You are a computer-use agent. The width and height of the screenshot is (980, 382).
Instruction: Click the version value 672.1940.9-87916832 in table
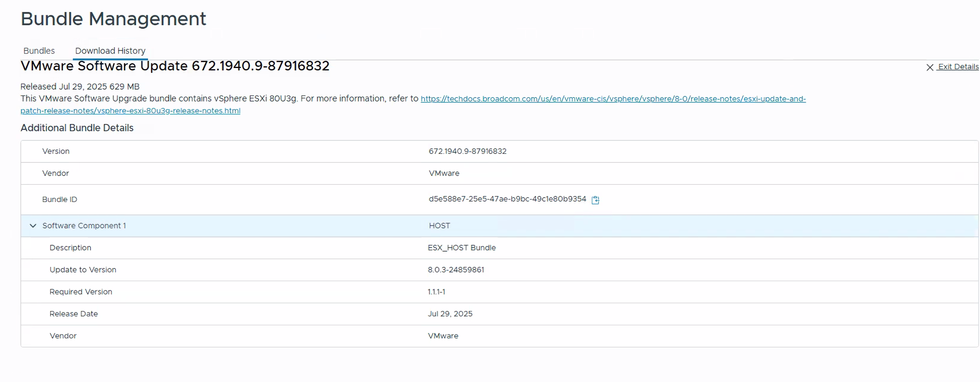[467, 151]
